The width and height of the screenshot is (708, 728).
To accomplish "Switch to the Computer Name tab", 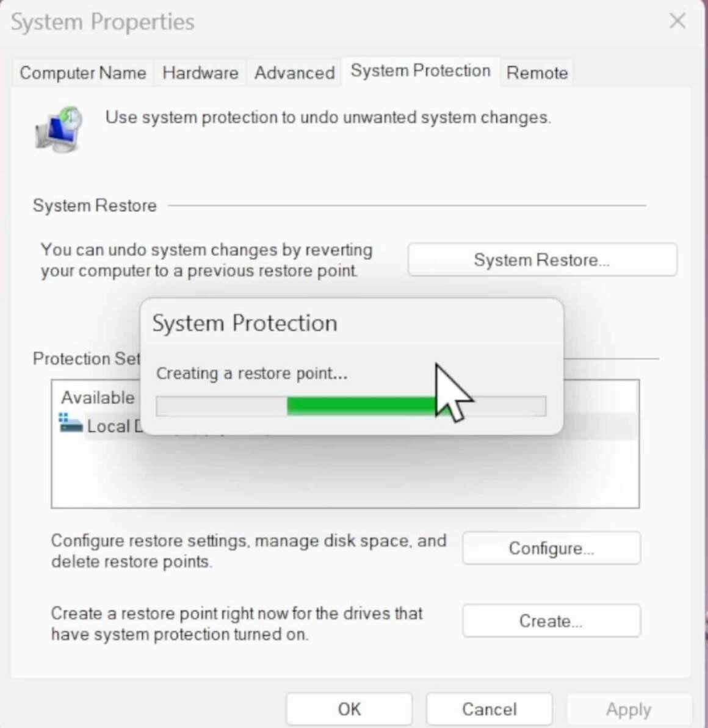I will pyautogui.click(x=83, y=73).
